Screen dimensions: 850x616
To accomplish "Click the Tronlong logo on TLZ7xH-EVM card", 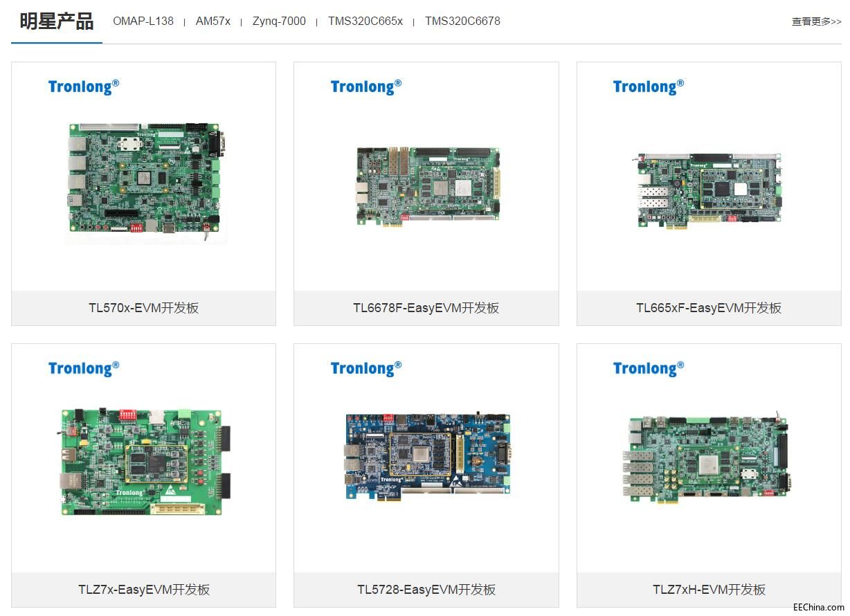I will pyautogui.click(x=649, y=368).
